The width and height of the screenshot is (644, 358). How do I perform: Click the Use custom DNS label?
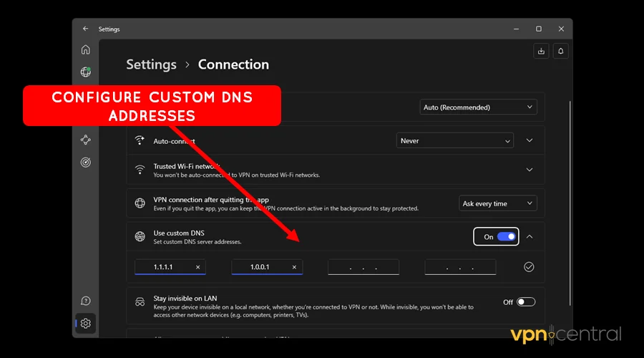click(179, 233)
